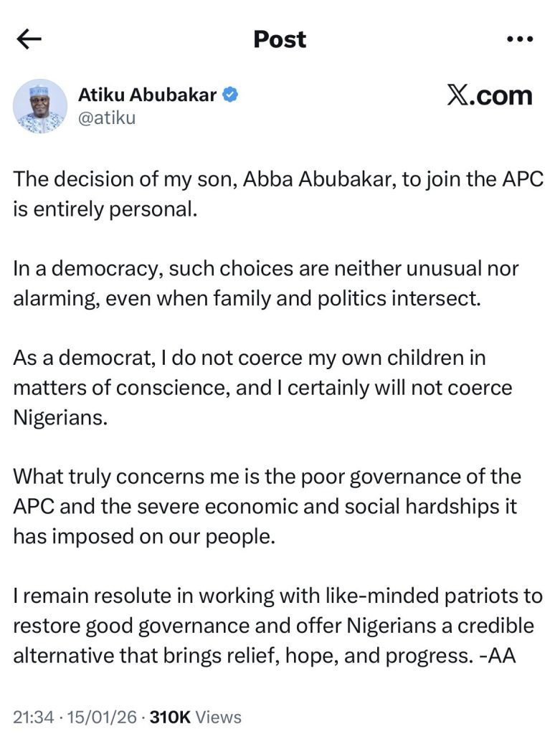
Task: Click the 310K view count number
Action: point(168,716)
